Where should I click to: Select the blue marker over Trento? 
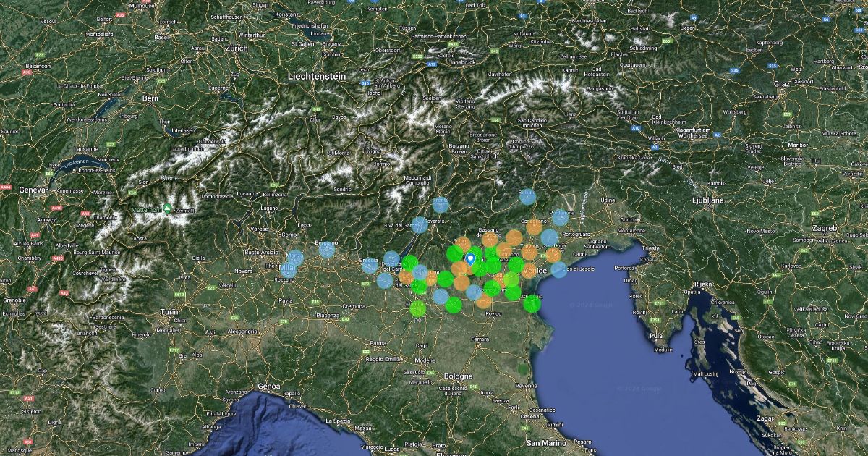[441, 205]
